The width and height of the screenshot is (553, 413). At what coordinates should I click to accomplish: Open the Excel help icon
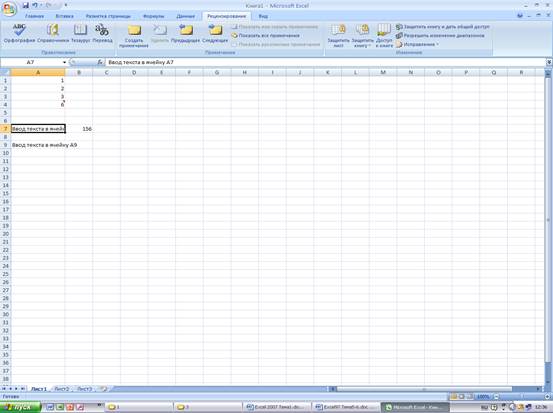(x=519, y=16)
